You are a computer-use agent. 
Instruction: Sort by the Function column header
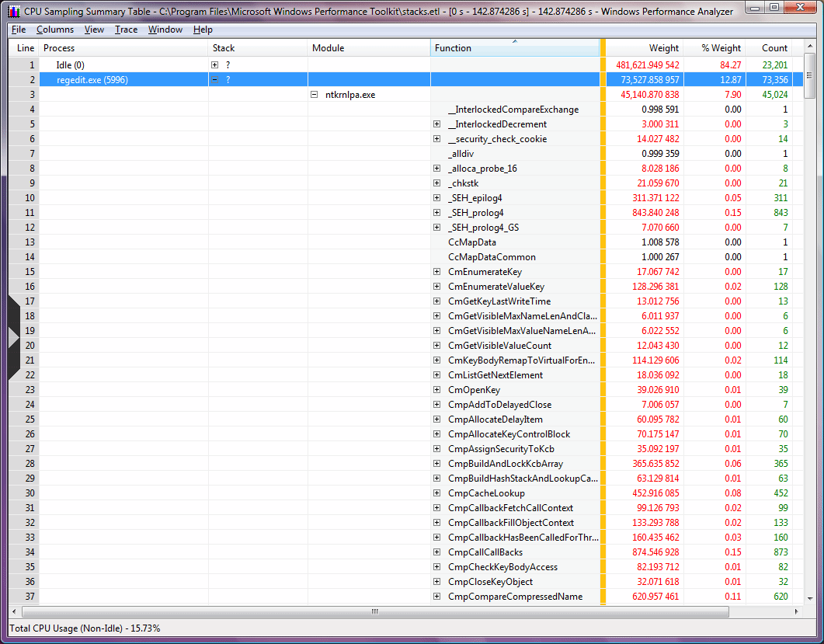point(515,48)
